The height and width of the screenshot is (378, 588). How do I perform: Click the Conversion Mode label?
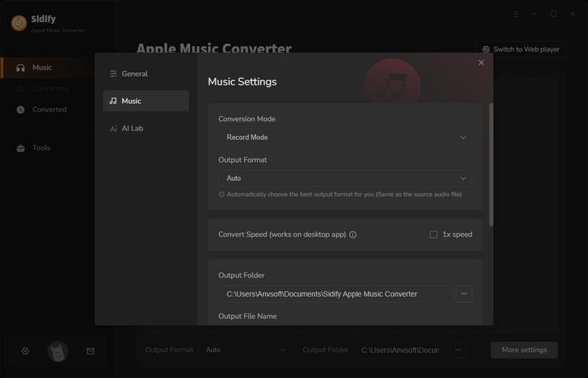[x=247, y=119]
